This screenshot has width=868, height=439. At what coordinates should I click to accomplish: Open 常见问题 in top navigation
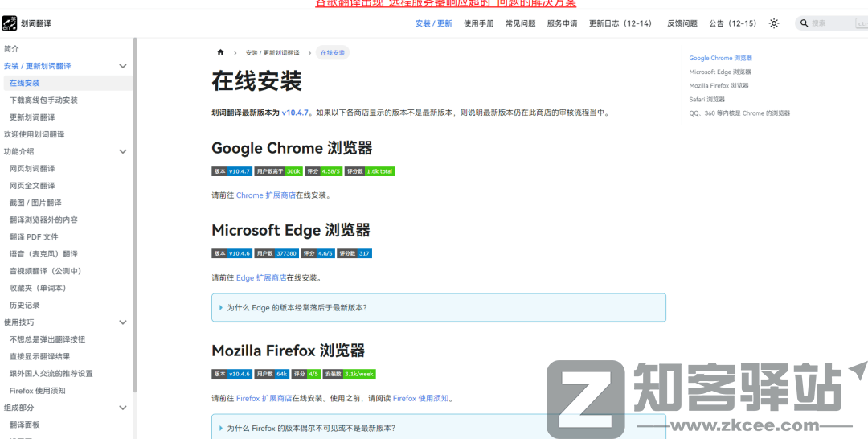[x=520, y=23]
